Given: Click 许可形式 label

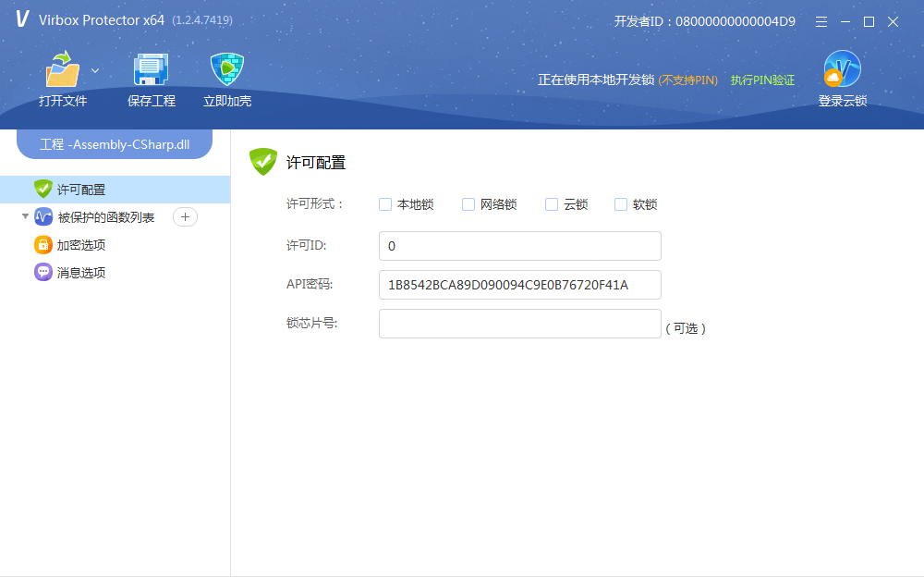Looking at the screenshot, I should (315, 204).
